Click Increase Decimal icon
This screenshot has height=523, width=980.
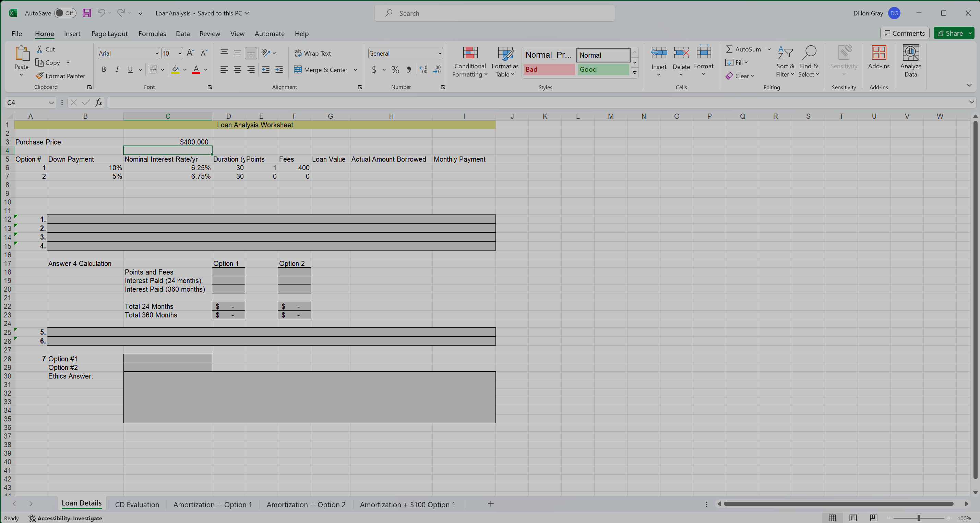coord(423,70)
